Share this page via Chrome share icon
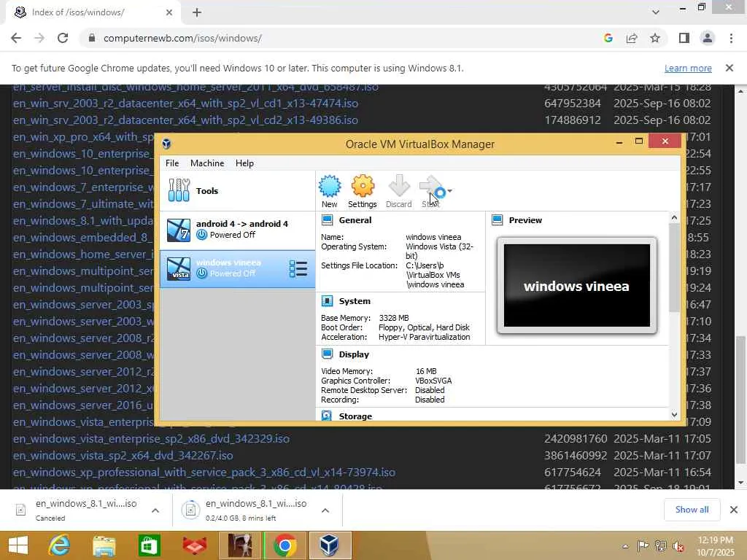Image resolution: width=747 pixels, height=560 pixels. pos(632,38)
